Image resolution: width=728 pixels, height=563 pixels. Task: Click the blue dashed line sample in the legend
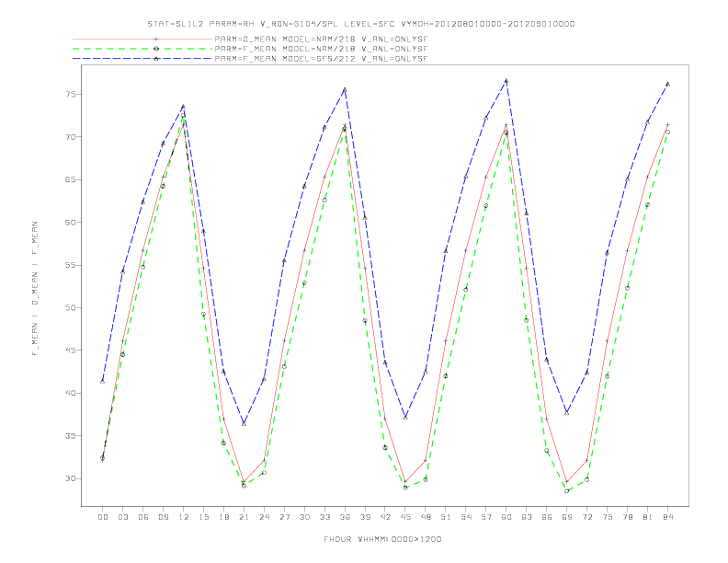142,59
